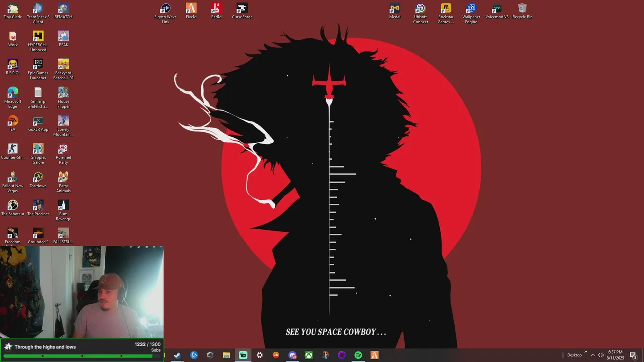Select the REMATCH desktop icon
Screen dimensions: 644x362
click(x=63, y=11)
